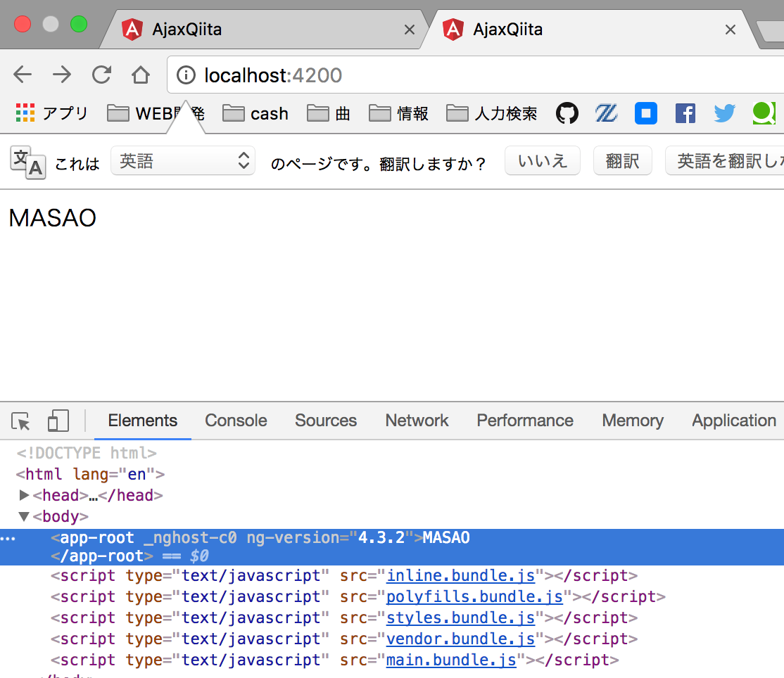Open the 曲 bookmark folder
Screen dimensions: 784x678
tap(329, 113)
